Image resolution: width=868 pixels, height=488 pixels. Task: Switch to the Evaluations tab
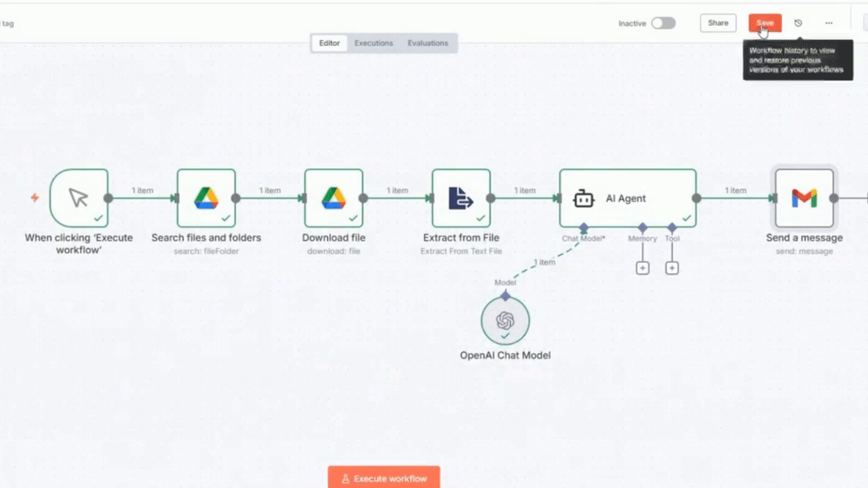tap(428, 43)
